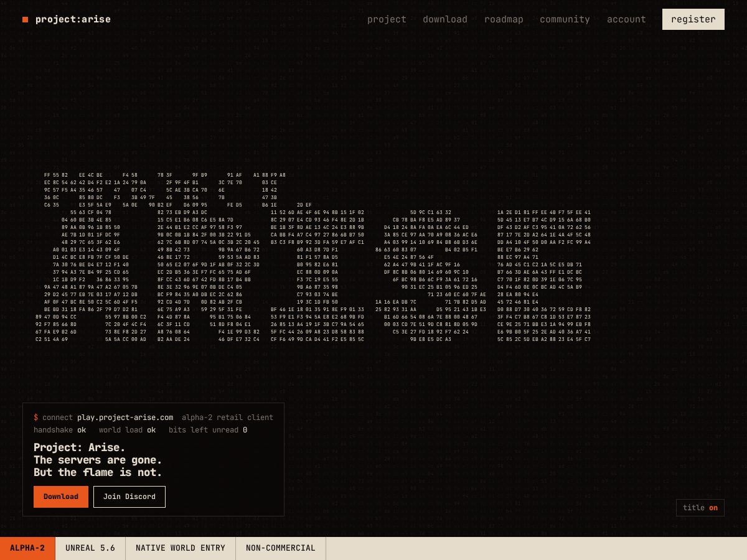The width and height of the screenshot is (747, 560).
Task: Toggle the title on switch
Action: 700,508
